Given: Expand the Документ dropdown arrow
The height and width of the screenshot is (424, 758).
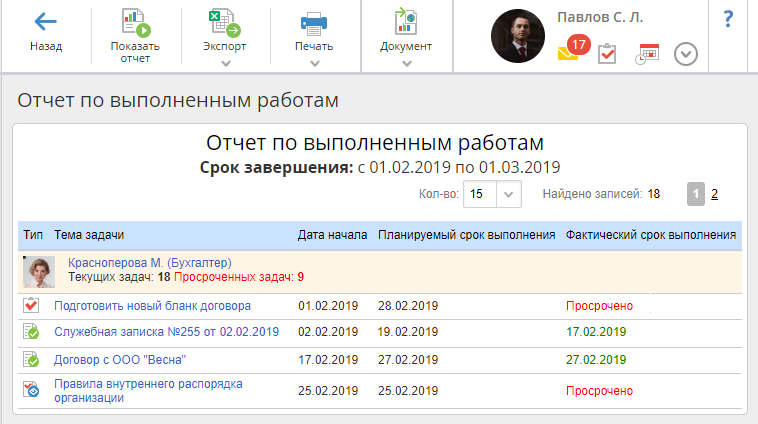Looking at the screenshot, I should tap(407, 63).
